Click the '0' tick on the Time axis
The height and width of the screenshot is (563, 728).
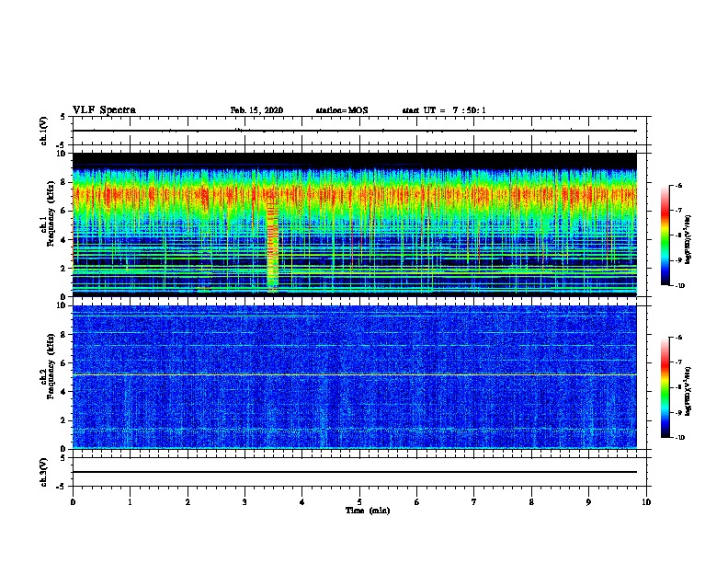click(73, 502)
